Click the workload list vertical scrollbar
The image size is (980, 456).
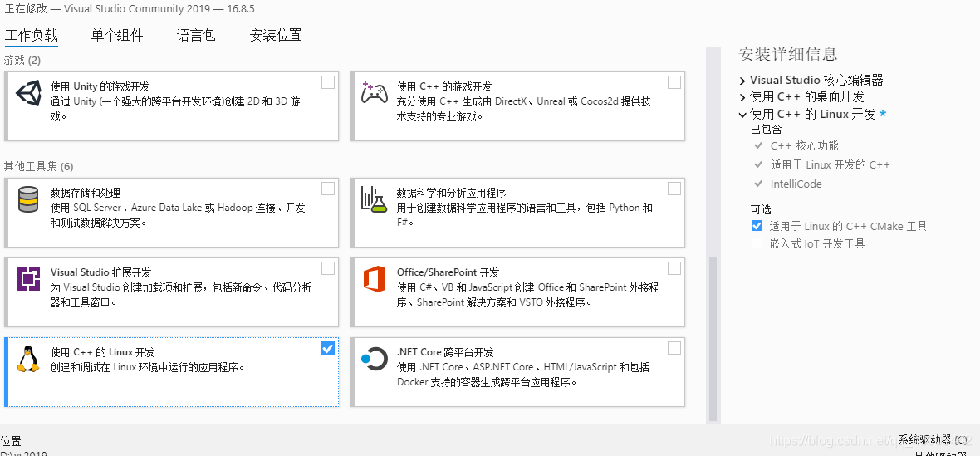(x=713, y=338)
